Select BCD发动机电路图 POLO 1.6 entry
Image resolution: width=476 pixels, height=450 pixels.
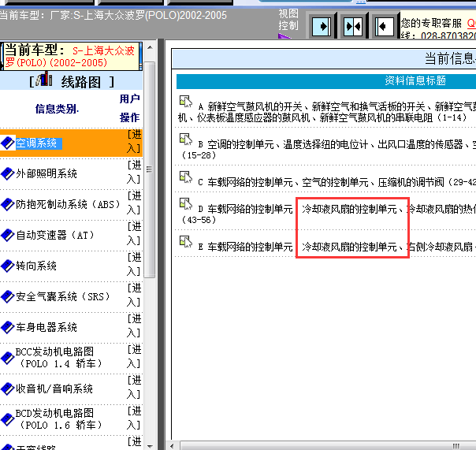coord(59,419)
